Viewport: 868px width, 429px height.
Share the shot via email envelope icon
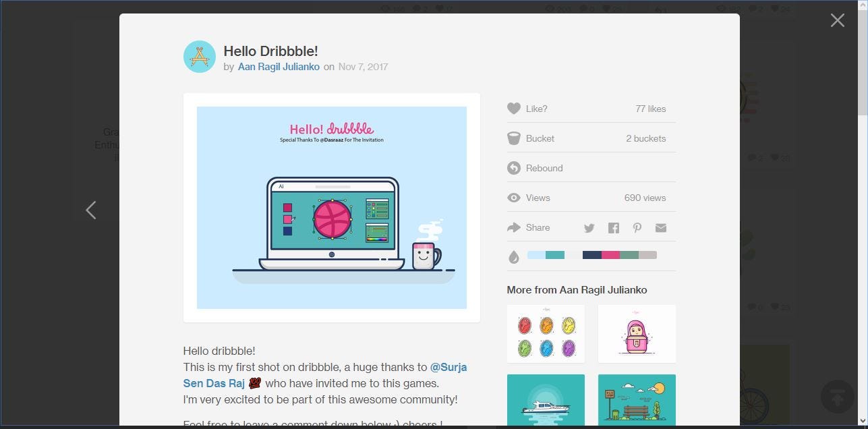661,228
